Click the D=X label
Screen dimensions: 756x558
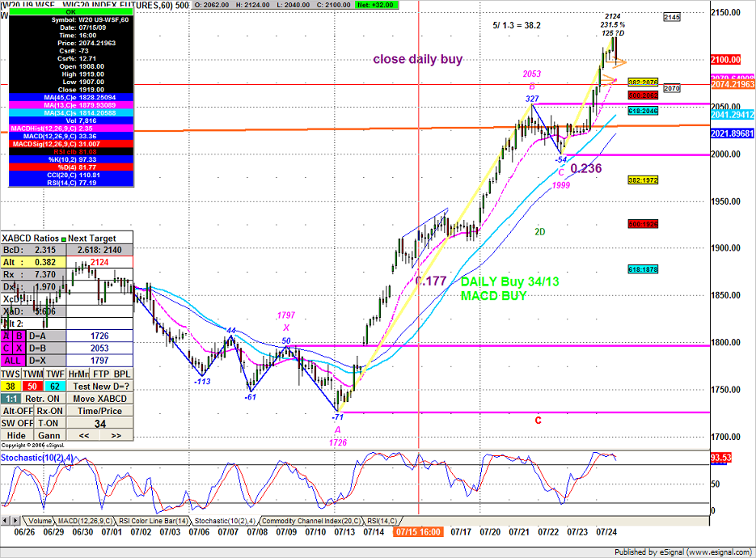(46, 360)
